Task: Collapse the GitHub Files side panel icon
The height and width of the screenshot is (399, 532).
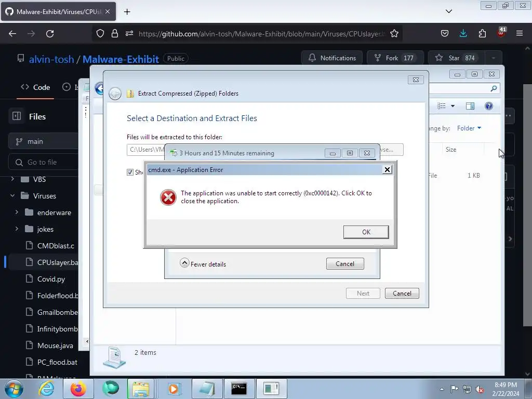Action: click(17, 116)
